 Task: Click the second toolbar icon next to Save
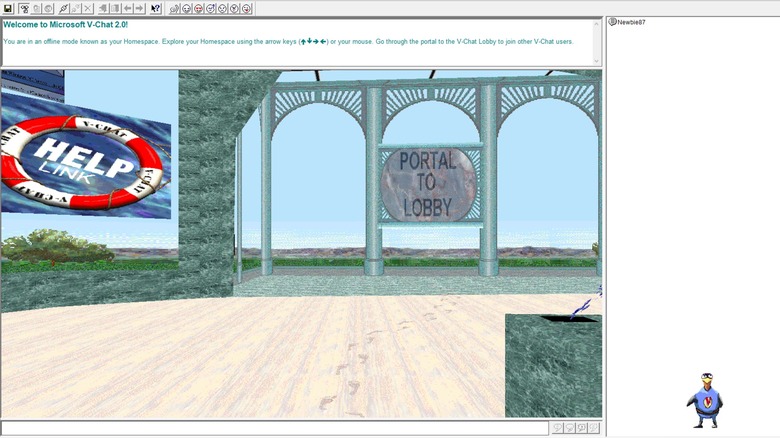tap(24, 8)
